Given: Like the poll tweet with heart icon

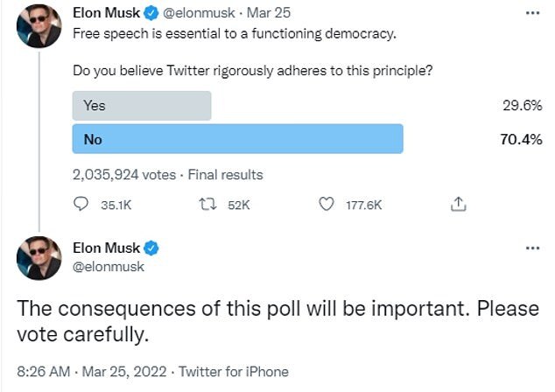Looking at the screenshot, I should click(326, 204).
